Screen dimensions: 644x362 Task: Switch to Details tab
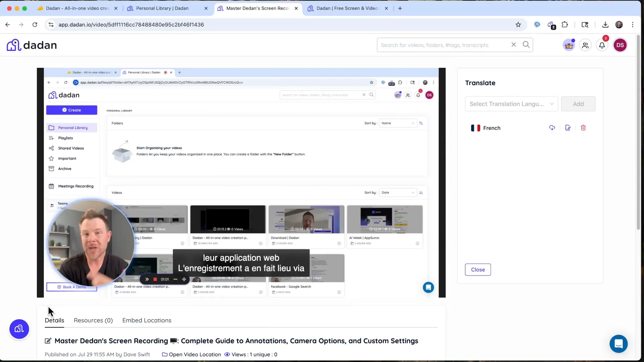pos(54,320)
